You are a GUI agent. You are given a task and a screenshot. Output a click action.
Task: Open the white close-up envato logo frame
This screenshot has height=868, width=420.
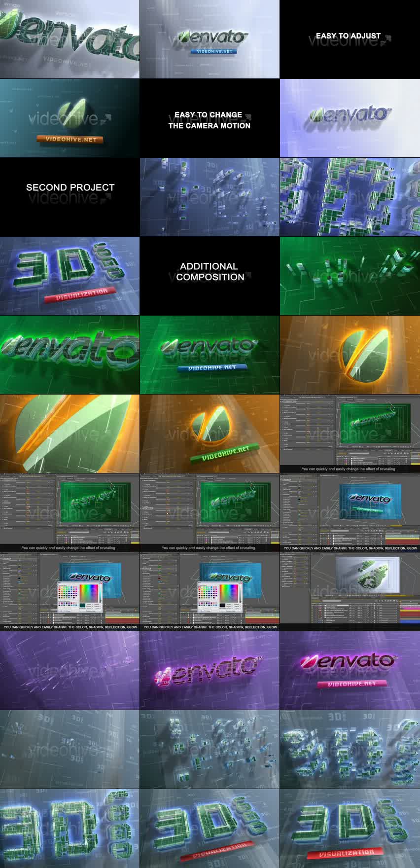(70, 39)
